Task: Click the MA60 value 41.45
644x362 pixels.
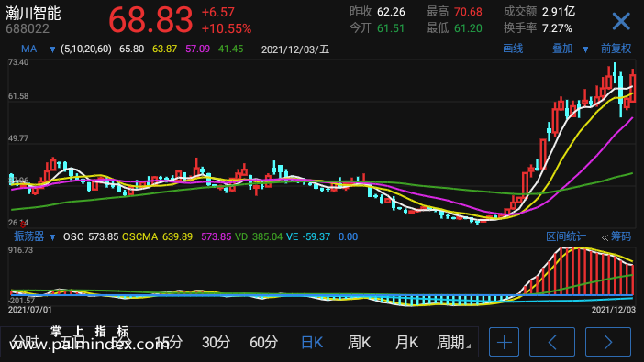Action: [230, 49]
